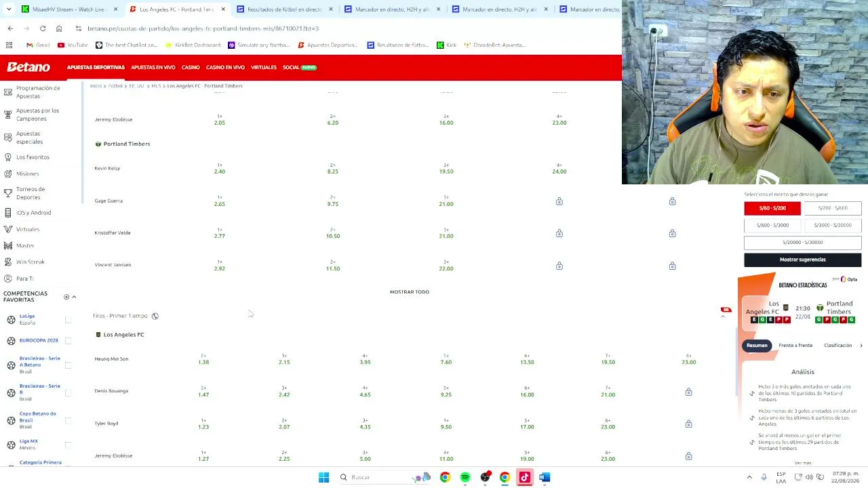Collapse statistics widget with side chevron
Viewport: 868px width, 488px height.
[723, 316]
